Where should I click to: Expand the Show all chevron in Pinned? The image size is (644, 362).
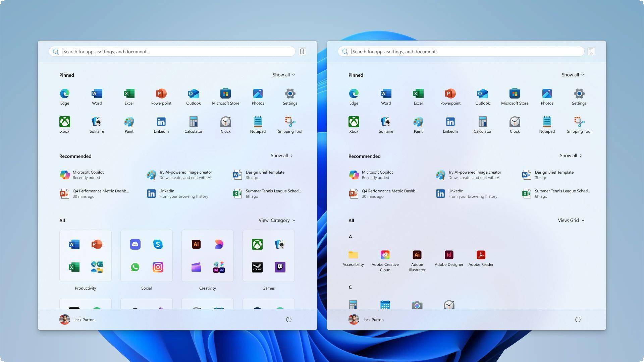[x=284, y=74]
